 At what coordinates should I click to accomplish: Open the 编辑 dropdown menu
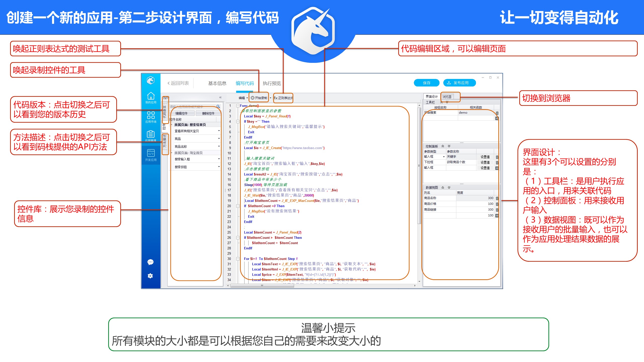pyautogui.click(x=243, y=98)
